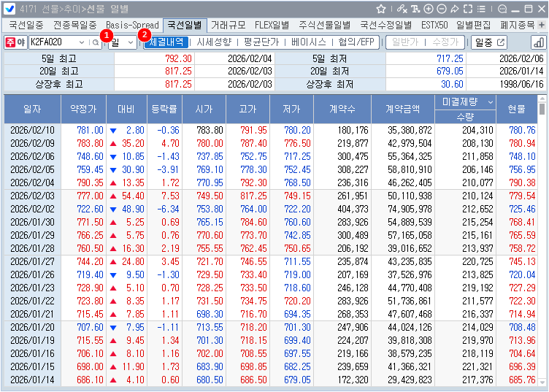Click the zoom out minus icon
This screenshot has width=549, height=392.
(x=441, y=9)
